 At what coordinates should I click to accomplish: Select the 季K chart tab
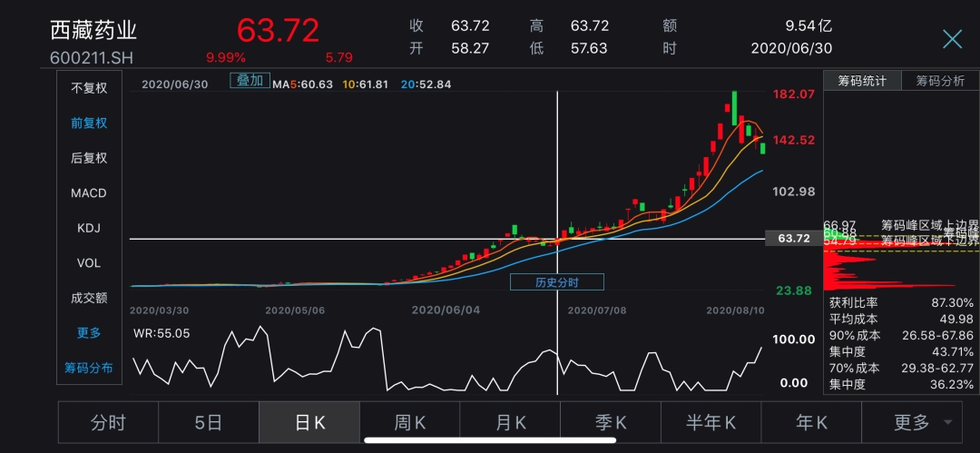[611, 423]
